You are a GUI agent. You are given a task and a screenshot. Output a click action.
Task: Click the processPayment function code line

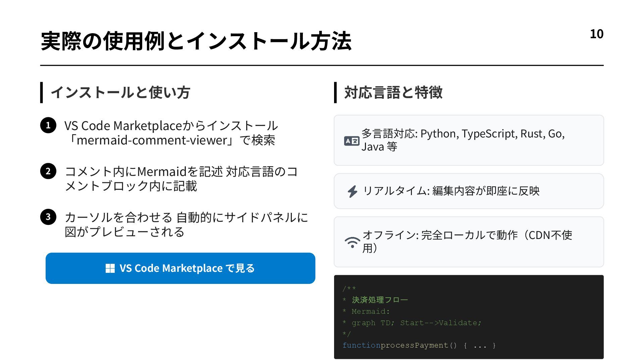(419, 345)
